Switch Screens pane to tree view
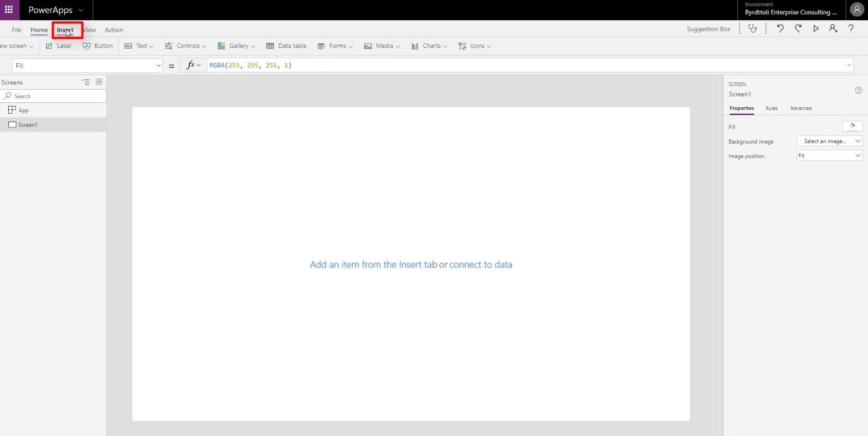This screenshot has height=436, width=868. pos(86,82)
